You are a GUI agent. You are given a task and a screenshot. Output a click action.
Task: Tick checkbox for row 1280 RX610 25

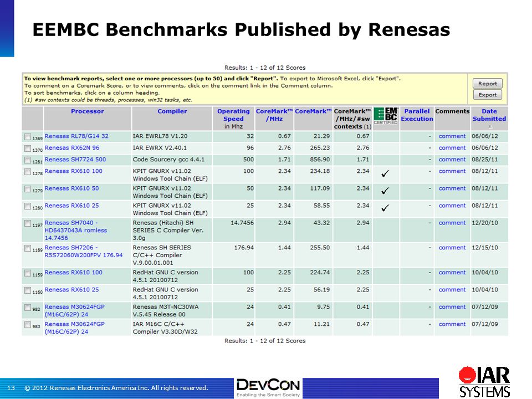(x=28, y=206)
